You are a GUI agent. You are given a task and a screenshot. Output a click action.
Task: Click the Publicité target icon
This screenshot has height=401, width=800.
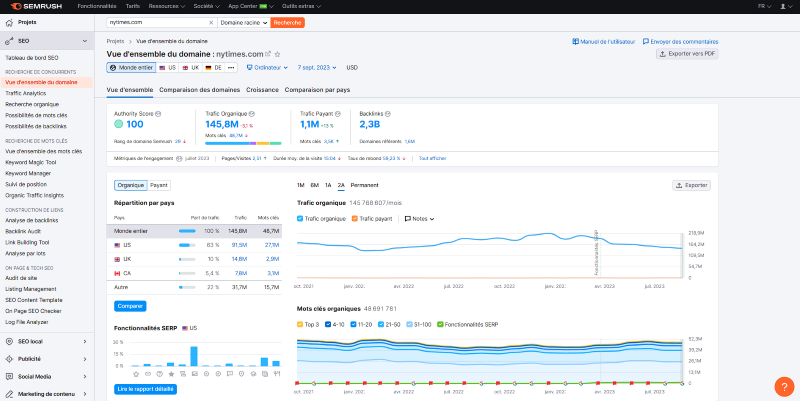click(9, 359)
